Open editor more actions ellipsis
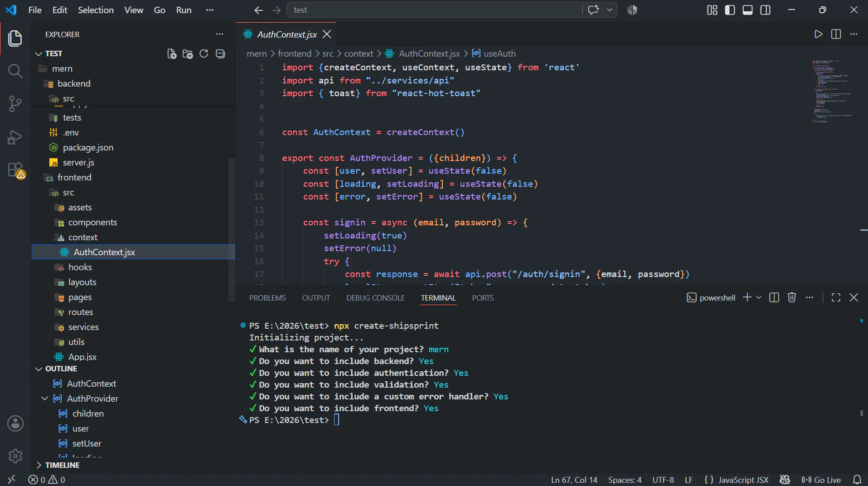868x486 pixels. coord(853,34)
